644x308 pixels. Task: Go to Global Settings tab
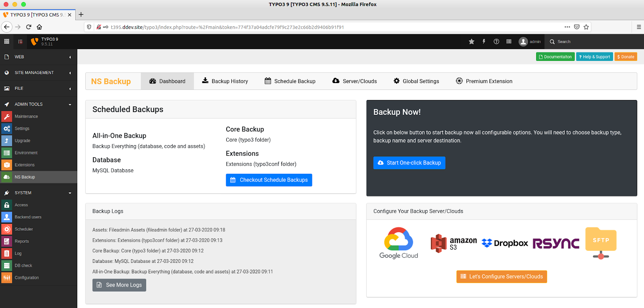[416, 81]
